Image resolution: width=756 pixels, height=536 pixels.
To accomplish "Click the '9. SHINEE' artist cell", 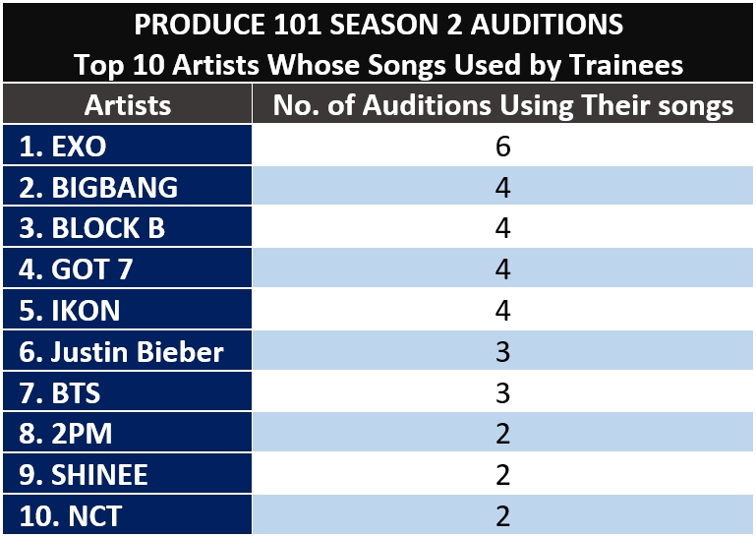I will tap(127, 474).
